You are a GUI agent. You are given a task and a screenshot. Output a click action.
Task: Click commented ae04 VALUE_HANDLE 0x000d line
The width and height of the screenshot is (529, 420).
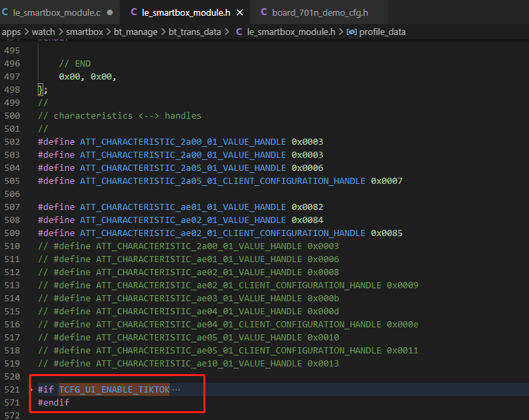(188, 312)
